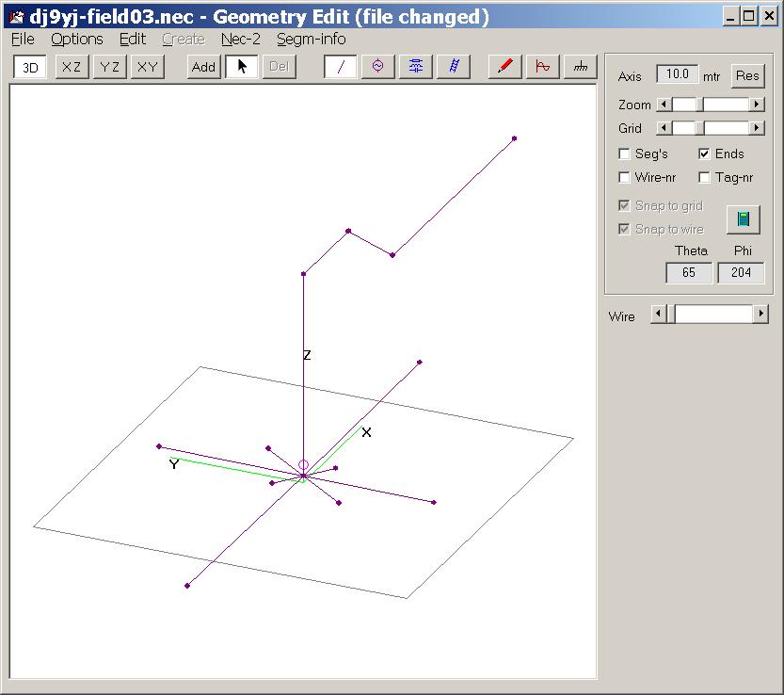Click the Grid slider thumb
The height and width of the screenshot is (695, 784).
pyautogui.click(x=700, y=128)
